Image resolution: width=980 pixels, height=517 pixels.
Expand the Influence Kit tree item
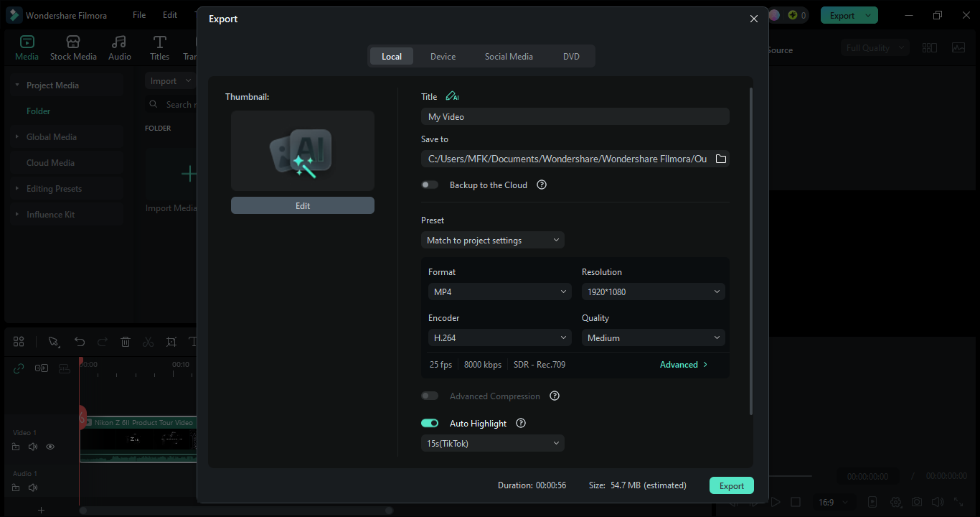pos(17,214)
